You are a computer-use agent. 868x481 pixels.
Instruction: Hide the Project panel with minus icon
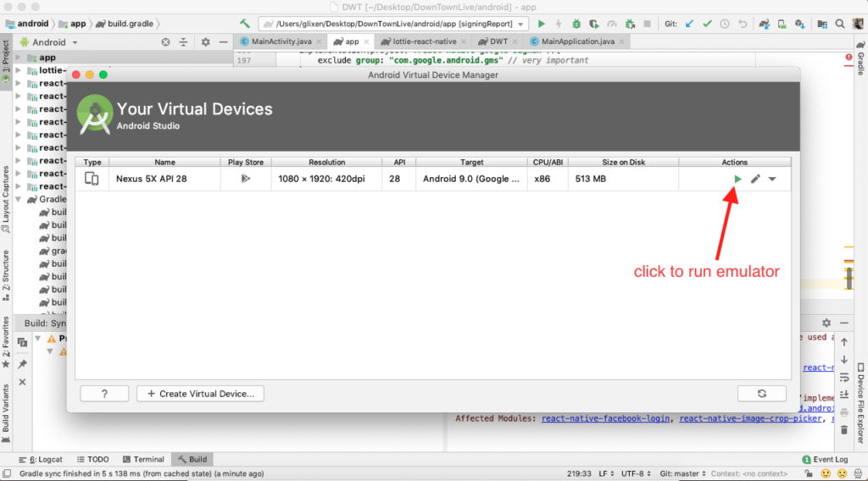[x=223, y=42]
